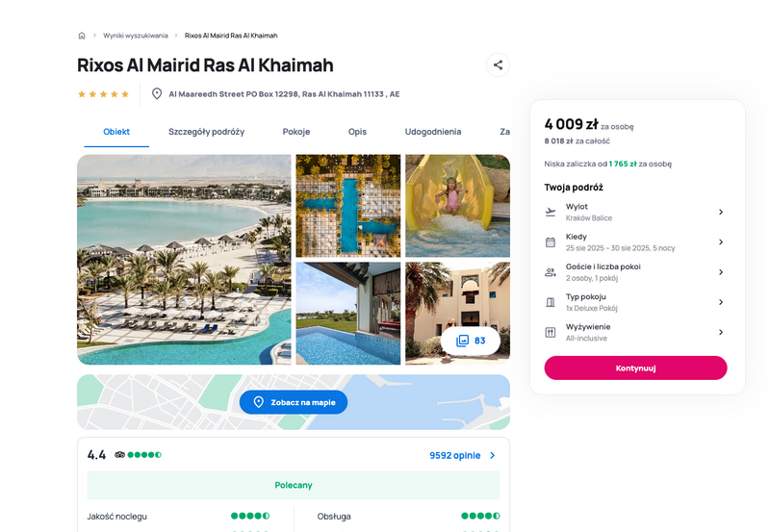Expand the Typ pokoju chevron
This screenshot has height=532, width=770.
click(x=721, y=302)
